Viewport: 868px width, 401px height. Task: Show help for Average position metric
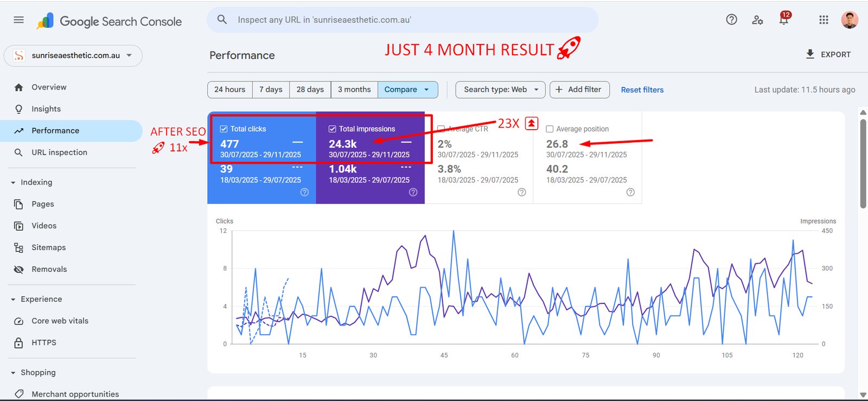630,192
